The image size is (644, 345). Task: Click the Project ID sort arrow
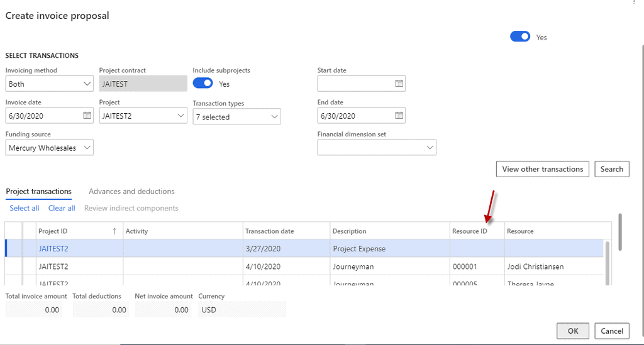click(114, 231)
